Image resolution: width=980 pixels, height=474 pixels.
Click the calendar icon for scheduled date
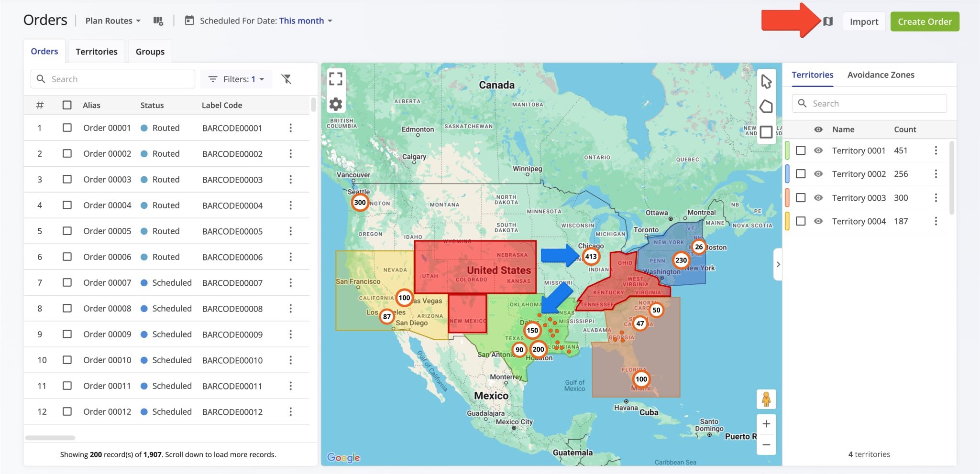click(189, 21)
